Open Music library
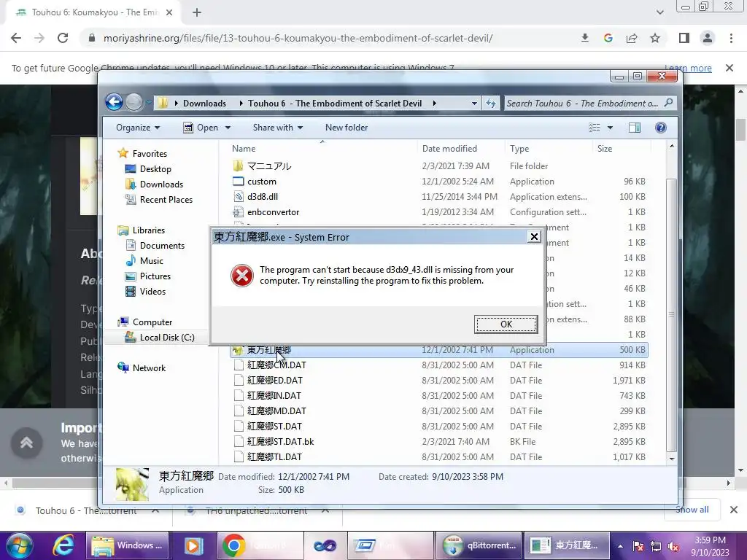 pyautogui.click(x=152, y=261)
